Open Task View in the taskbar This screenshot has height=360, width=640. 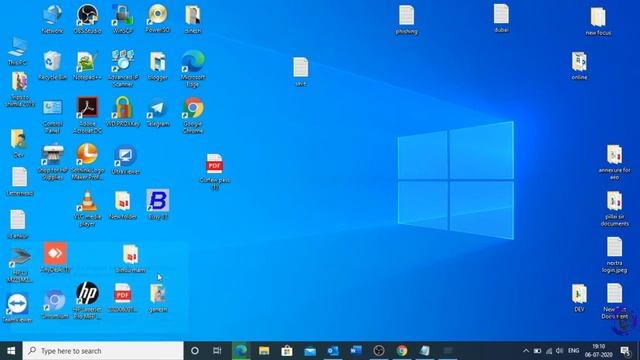[x=217, y=351]
